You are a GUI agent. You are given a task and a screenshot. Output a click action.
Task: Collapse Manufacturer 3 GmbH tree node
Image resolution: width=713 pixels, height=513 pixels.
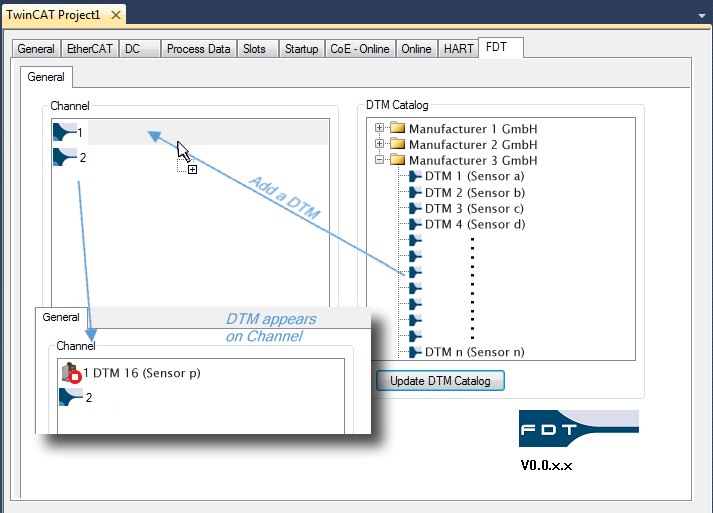[379, 160]
